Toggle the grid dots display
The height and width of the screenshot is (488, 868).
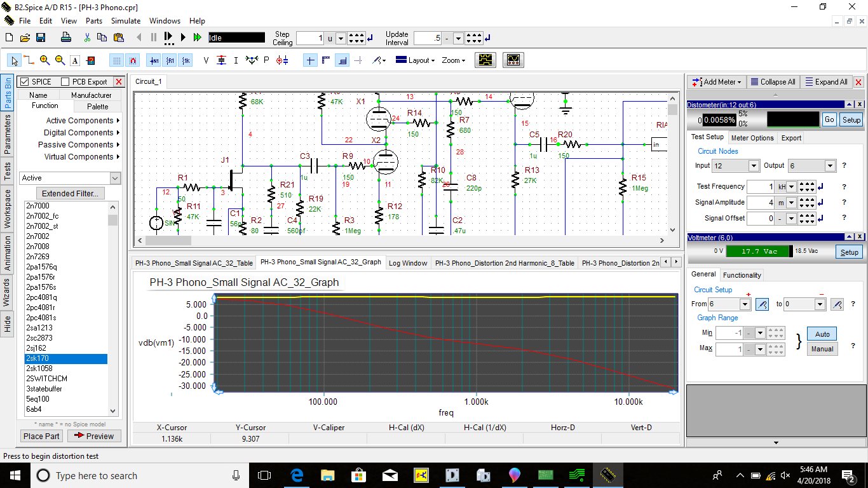pos(117,60)
